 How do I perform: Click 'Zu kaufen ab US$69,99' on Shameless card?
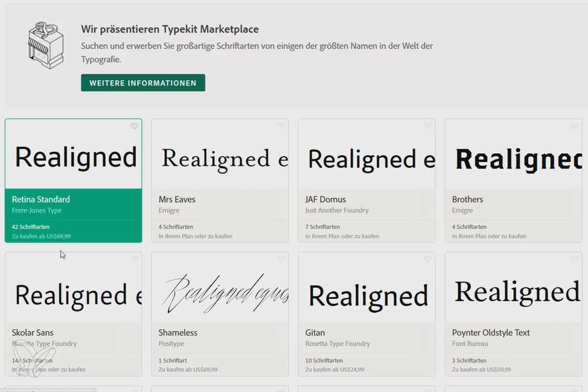click(188, 369)
